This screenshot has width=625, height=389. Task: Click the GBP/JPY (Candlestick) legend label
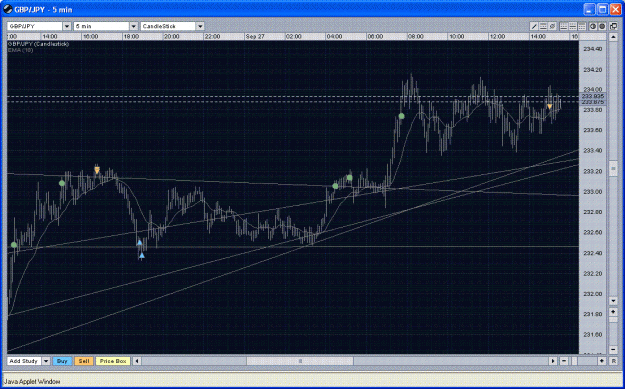click(39, 44)
